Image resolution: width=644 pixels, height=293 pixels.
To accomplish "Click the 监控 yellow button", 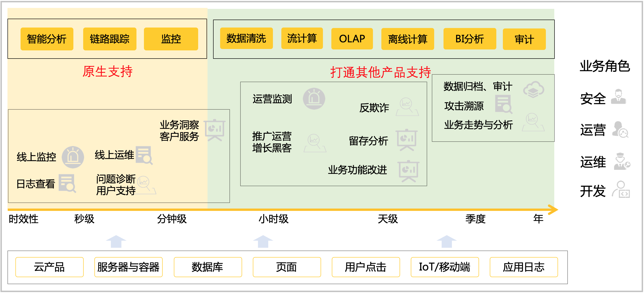I will click(171, 39).
